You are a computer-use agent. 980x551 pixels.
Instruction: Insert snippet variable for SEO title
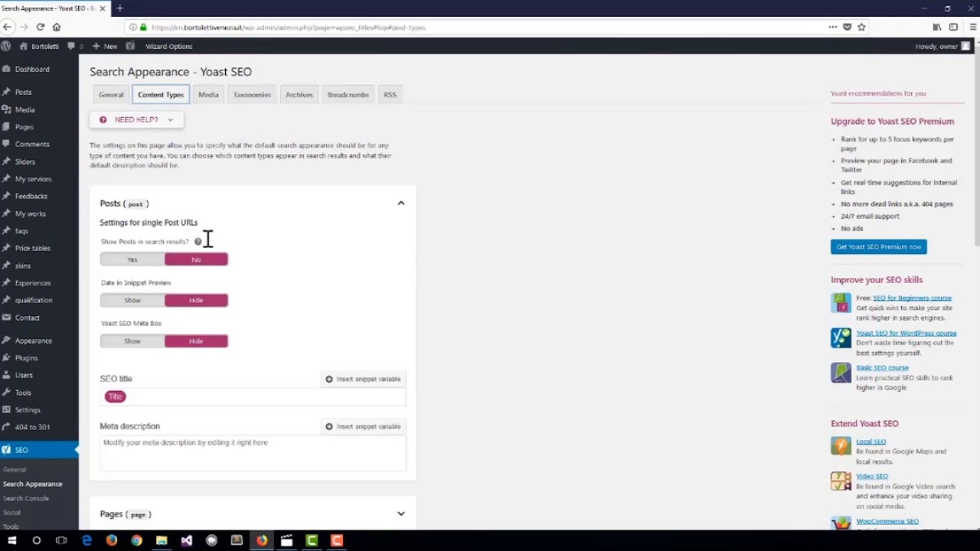tap(363, 379)
